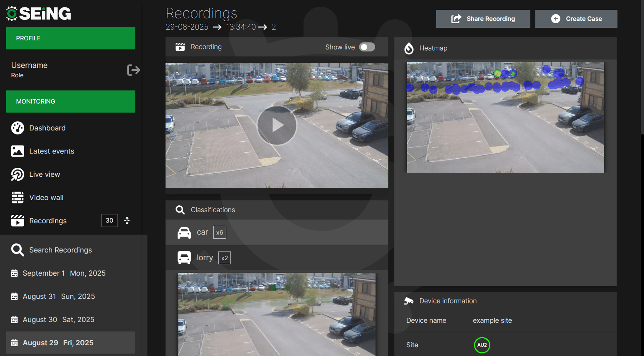Viewport: 644px width, 356px height.
Task: Select the car icon in Classifications
Action: click(x=184, y=232)
